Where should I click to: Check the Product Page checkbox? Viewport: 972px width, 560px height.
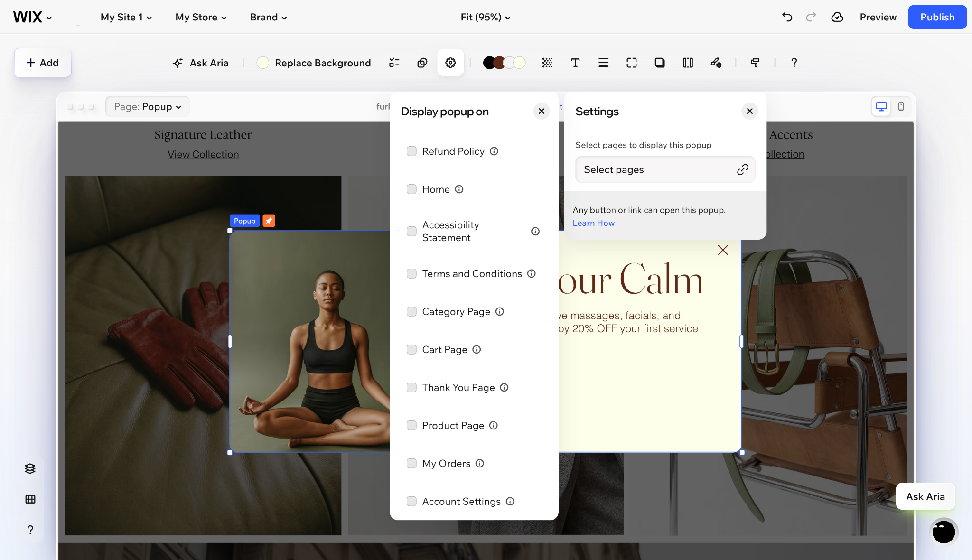[411, 425]
